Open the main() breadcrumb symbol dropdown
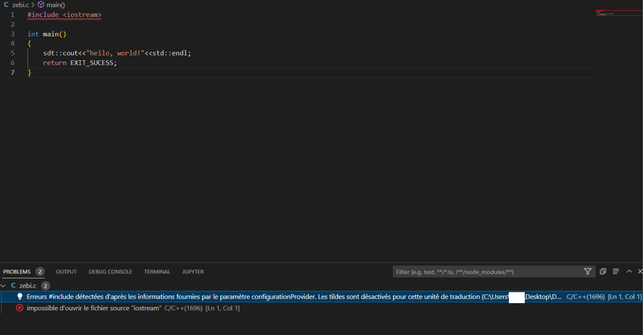Viewport: 644px width, 335px height. pyautogui.click(x=55, y=4)
